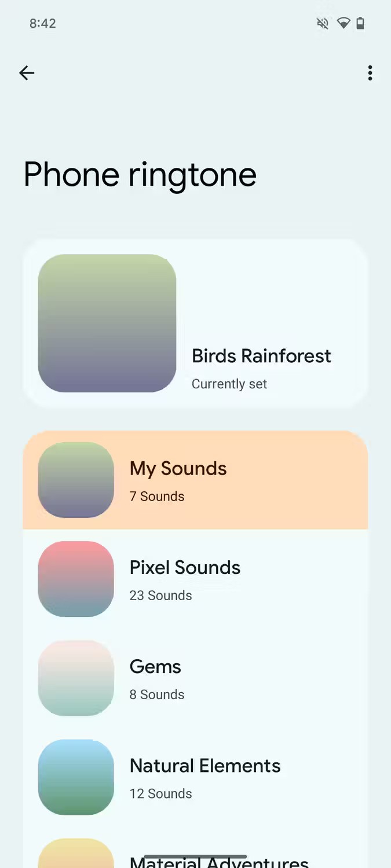Open the three-dot overflow menu
The image size is (391, 868).
point(370,73)
